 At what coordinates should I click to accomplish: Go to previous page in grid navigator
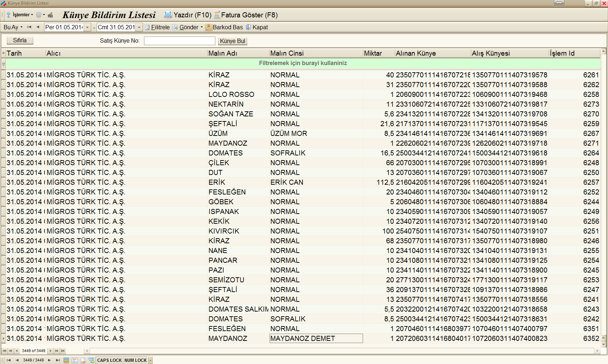pyautogui.click(x=10, y=351)
